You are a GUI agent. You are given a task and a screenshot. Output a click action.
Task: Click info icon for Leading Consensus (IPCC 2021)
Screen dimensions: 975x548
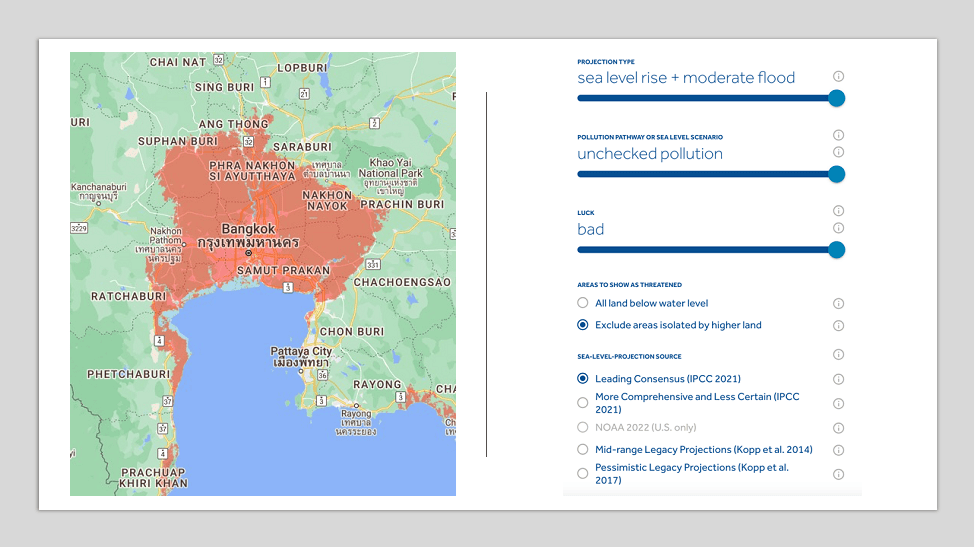tap(838, 379)
